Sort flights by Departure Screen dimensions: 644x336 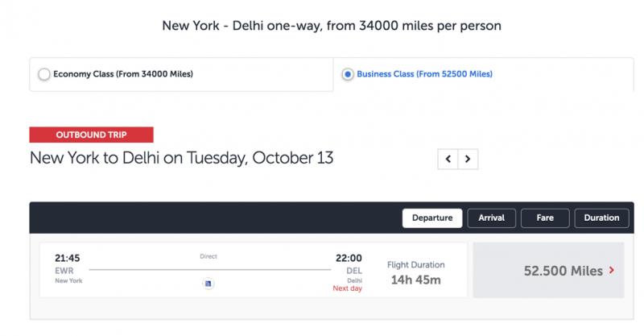pyautogui.click(x=432, y=218)
